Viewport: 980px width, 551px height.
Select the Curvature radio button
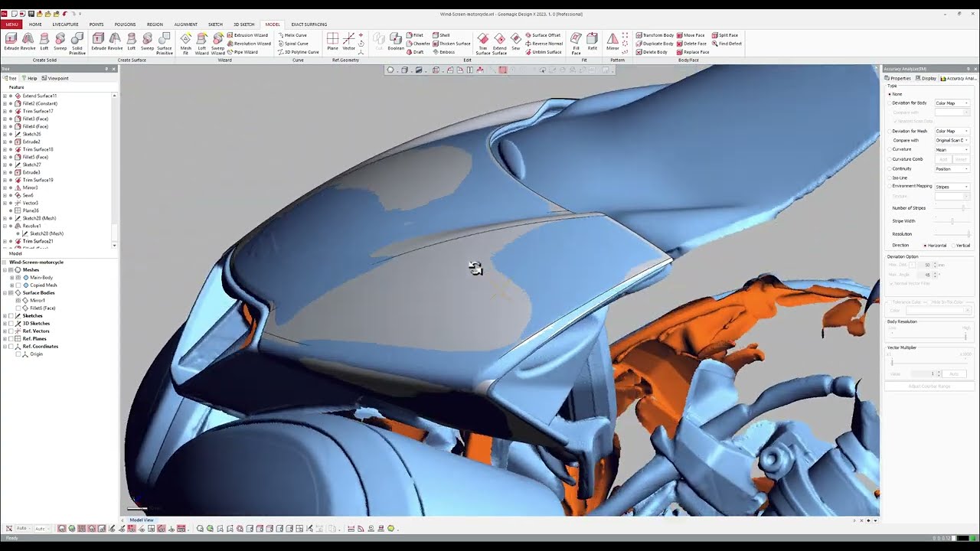pos(890,150)
